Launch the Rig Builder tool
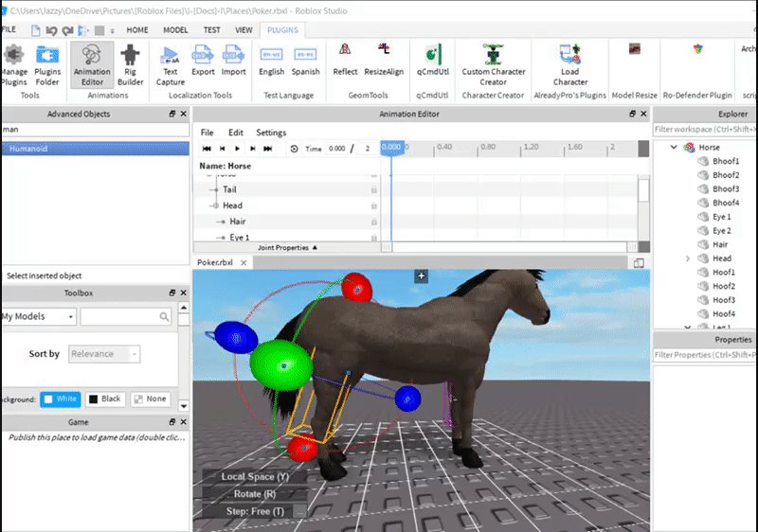Viewport: 758px width, 532px height. pos(130,64)
